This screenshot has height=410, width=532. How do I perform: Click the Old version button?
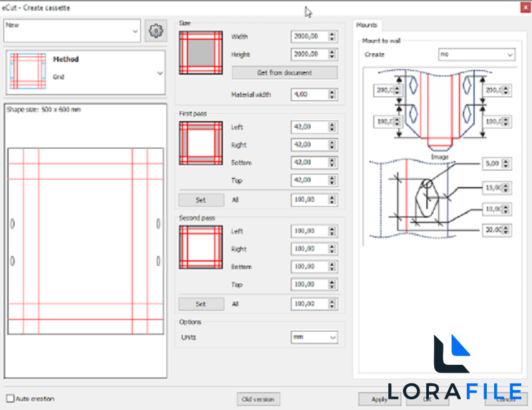click(x=258, y=399)
